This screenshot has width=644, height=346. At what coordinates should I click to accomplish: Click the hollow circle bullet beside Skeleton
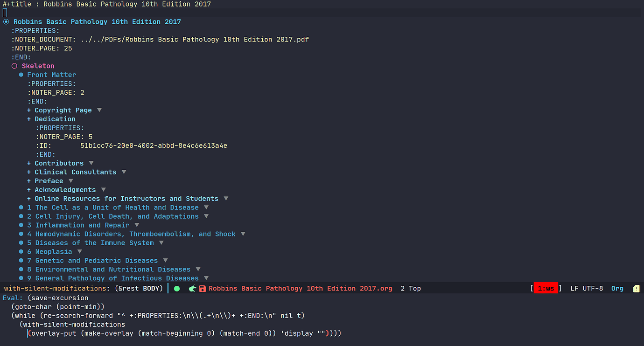click(14, 66)
